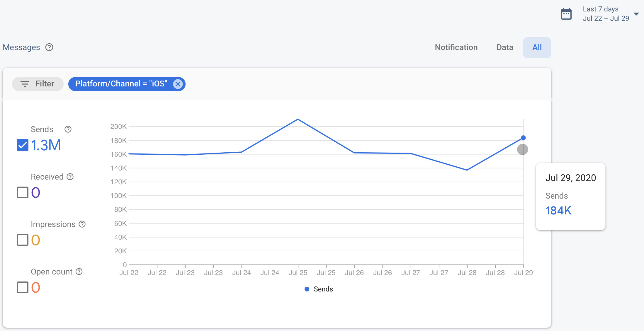Click the Filter button
Viewport: 644px width, 331px height.
(x=38, y=84)
